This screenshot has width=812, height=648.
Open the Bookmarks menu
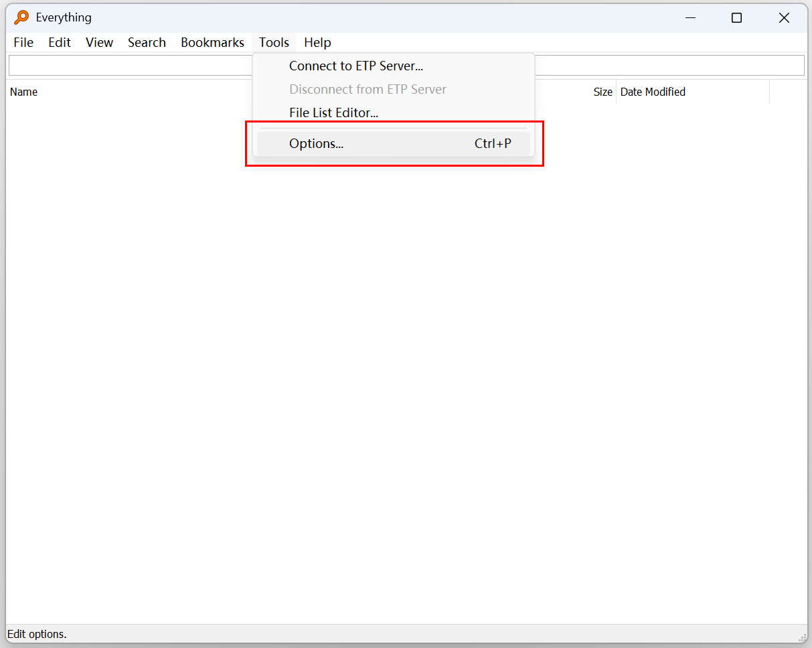212,42
